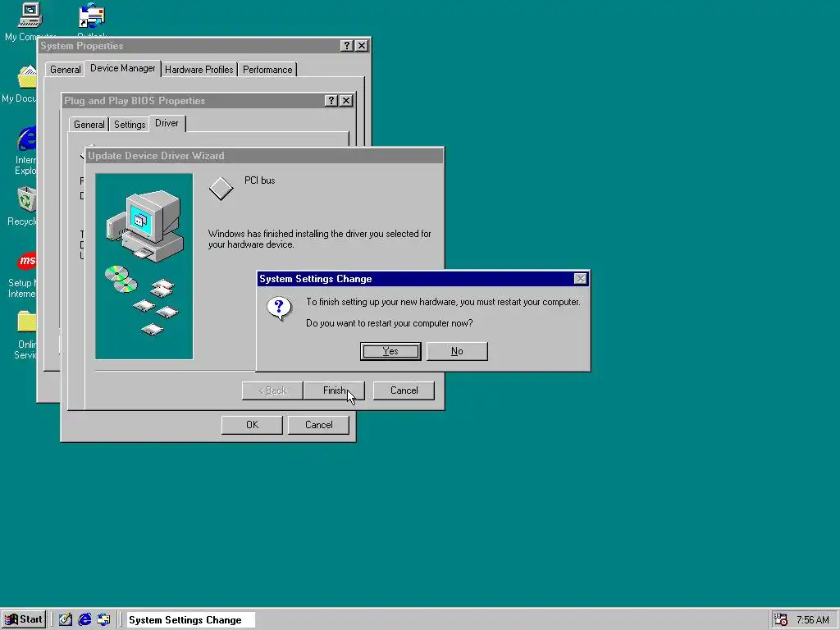Screen dimensions: 840x630
Task: Go Back in the driver wizard
Action: click(272, 390)
